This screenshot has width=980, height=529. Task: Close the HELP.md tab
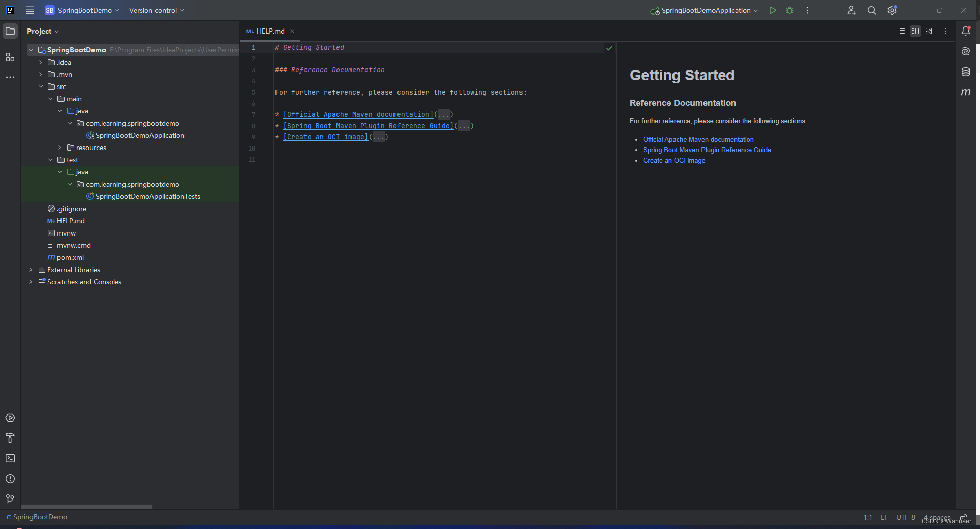point(292,31)
